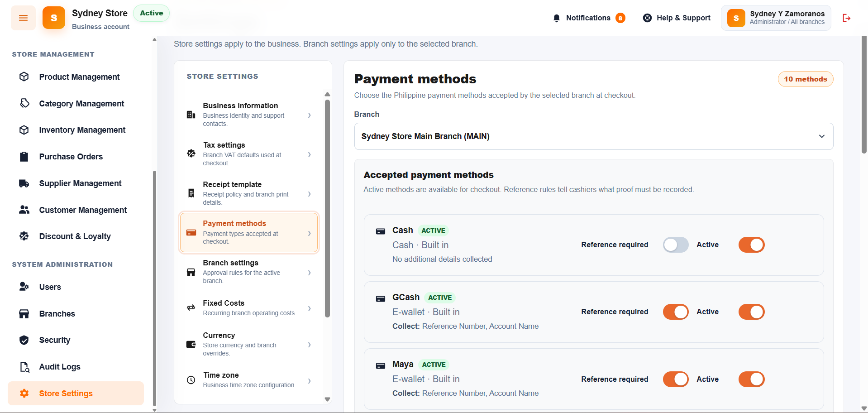This screenshot has width=868, height=413.
Task: Click the Product Management cube icon
Action: click(x=24, y=77)
